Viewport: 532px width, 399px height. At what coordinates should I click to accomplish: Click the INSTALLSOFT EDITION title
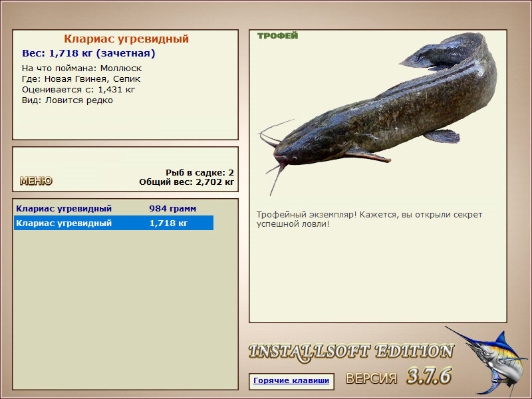click(351, 352)
